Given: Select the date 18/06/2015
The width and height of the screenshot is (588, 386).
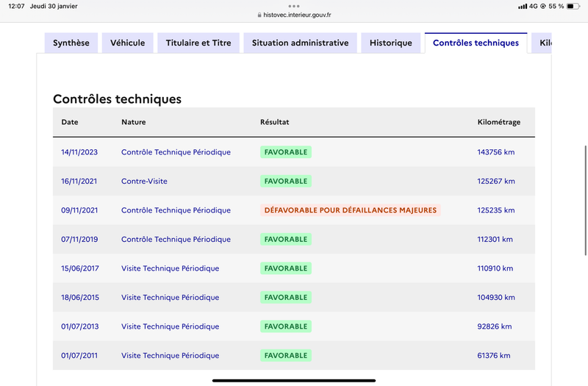Looking at the screenshot, I should [80, 298].
